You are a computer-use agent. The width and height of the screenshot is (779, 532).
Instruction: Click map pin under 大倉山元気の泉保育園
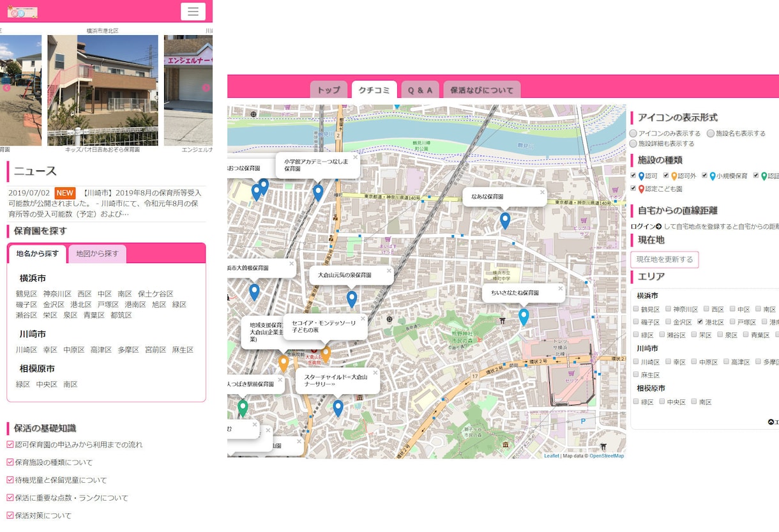[351, 299]
